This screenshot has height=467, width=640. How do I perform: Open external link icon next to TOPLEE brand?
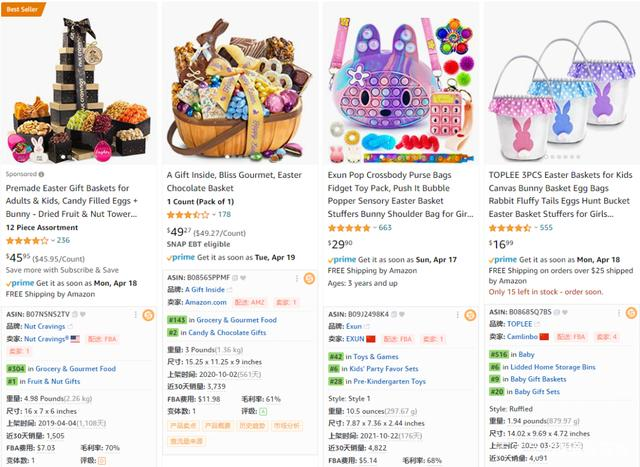[537, 324]
